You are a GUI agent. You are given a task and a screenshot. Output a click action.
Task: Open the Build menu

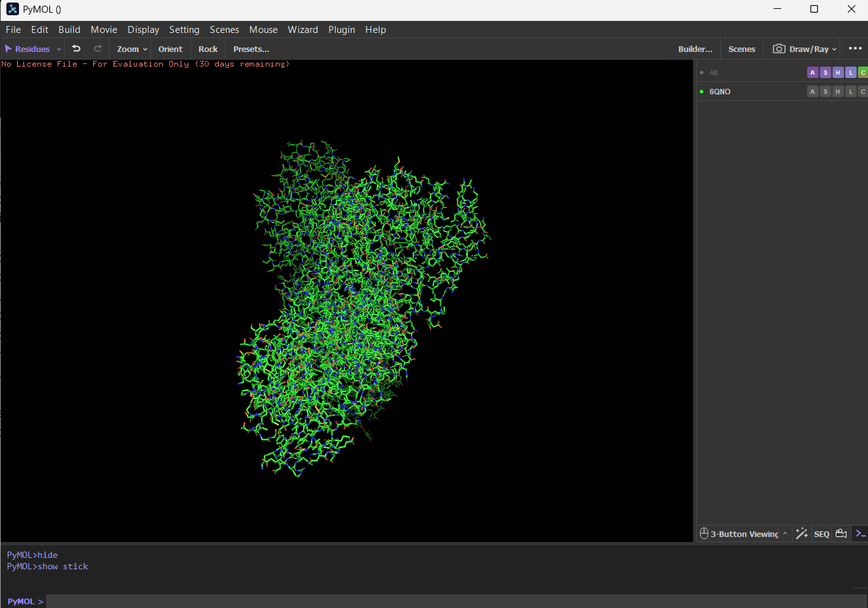click(69, 30)
